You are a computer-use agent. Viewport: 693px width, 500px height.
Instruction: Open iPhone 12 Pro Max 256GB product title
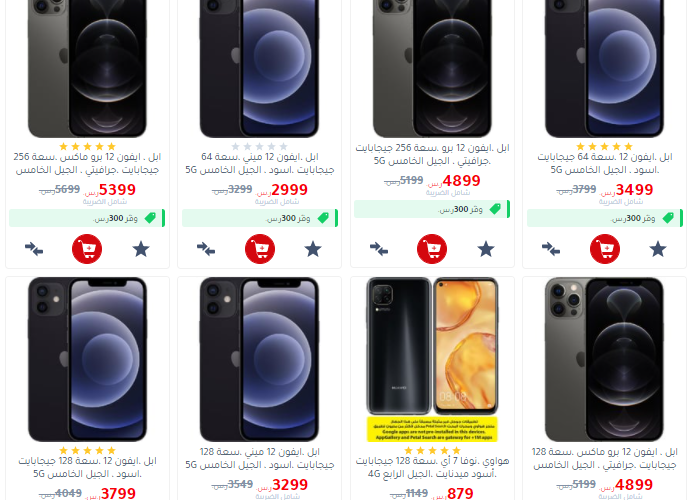87,163
